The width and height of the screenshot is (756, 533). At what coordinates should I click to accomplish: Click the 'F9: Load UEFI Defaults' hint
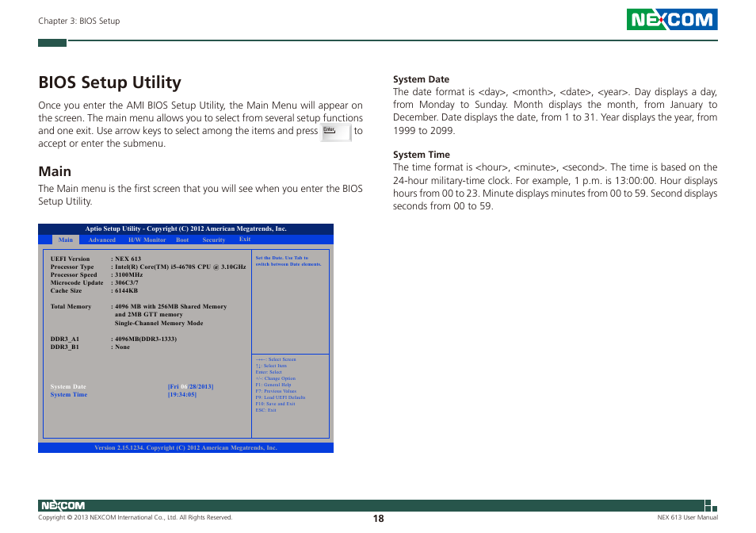[x=280, y=397]
